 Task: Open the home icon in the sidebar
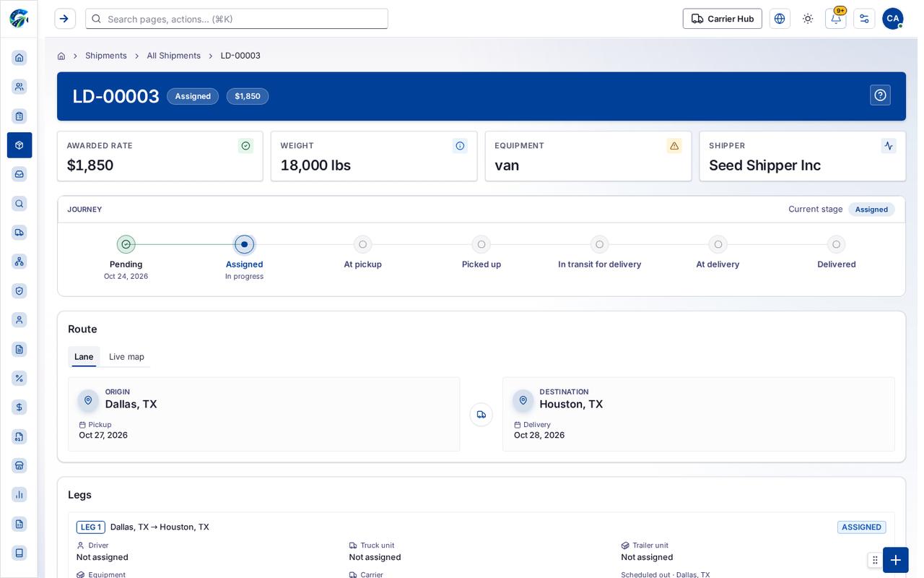[x=19, y=58]
